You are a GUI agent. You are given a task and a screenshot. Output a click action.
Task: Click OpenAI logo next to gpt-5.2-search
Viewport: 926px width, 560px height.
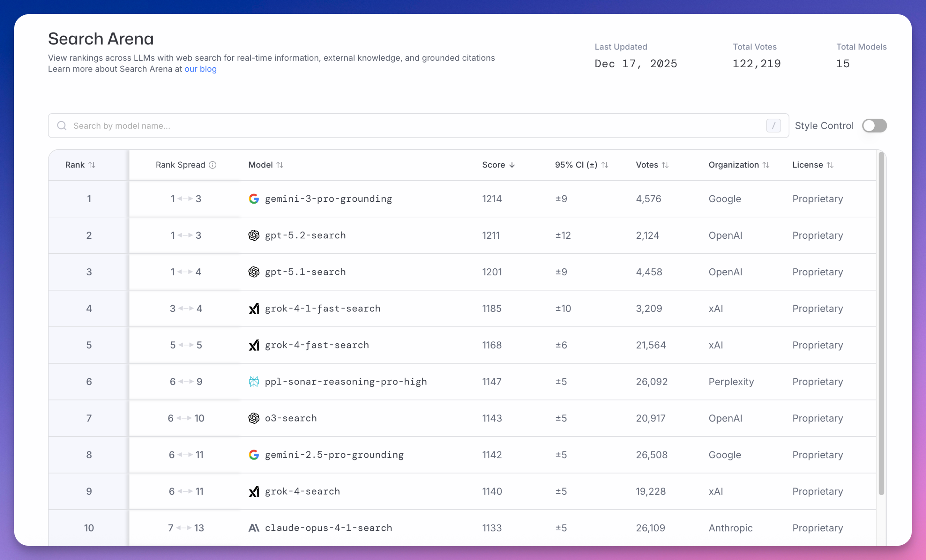pyautogui.click(x=254, y=235)
